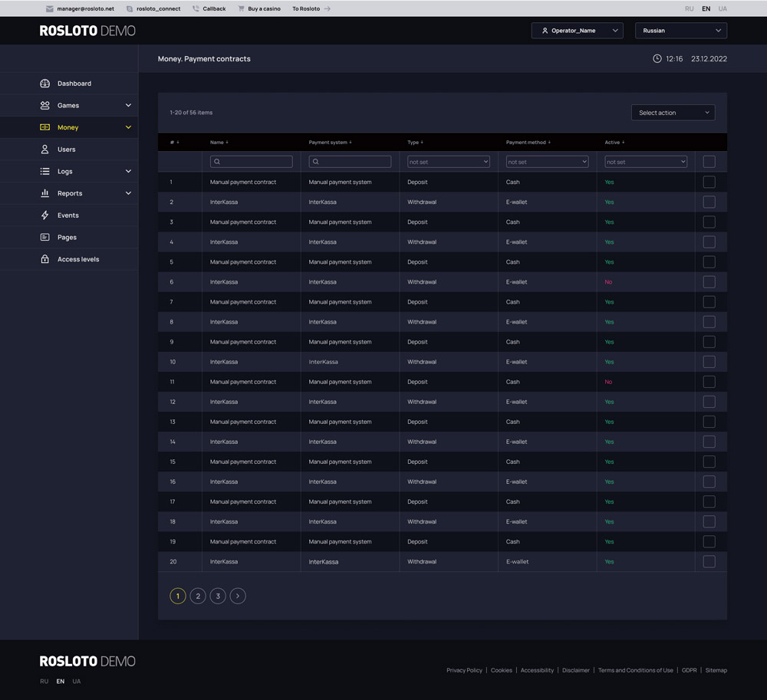Click the Events lightning bolt icon
The width and height of the screenshot is (767, 700).
coord(44,215)
